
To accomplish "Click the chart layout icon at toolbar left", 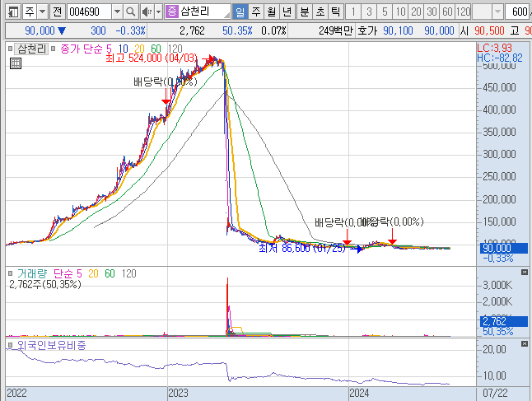I will [13, 12].
